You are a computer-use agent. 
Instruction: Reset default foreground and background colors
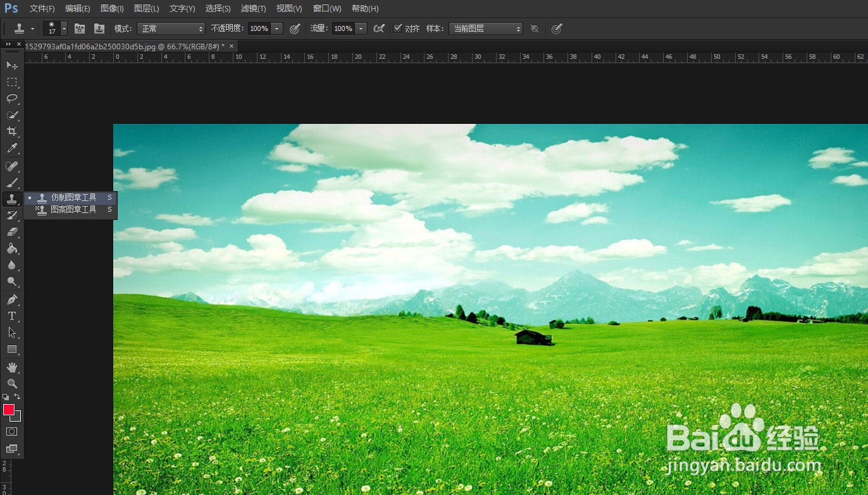(x=6, y=397)
